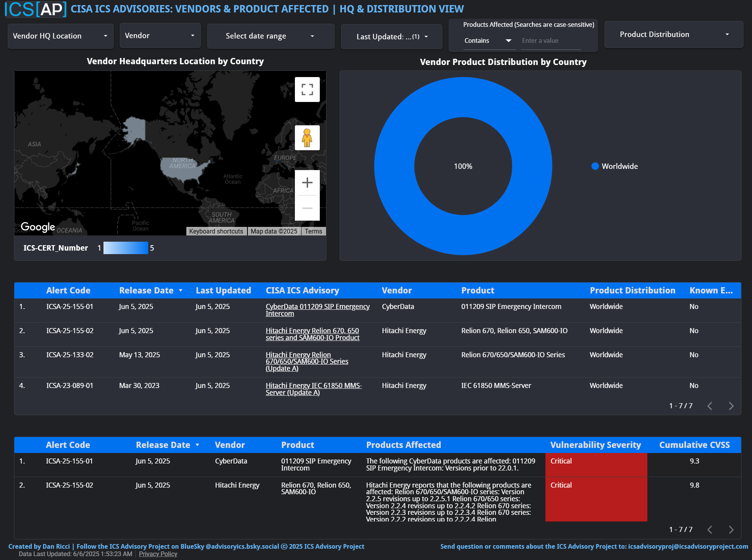This screenshot has height=560, width=752.
Task: Open the Vendor HQ Location dropdown
Action: click(60, 36)
